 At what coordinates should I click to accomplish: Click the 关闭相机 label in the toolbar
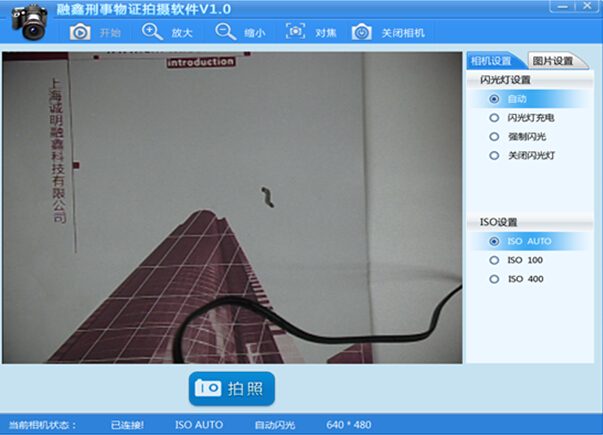click(403, 33)
